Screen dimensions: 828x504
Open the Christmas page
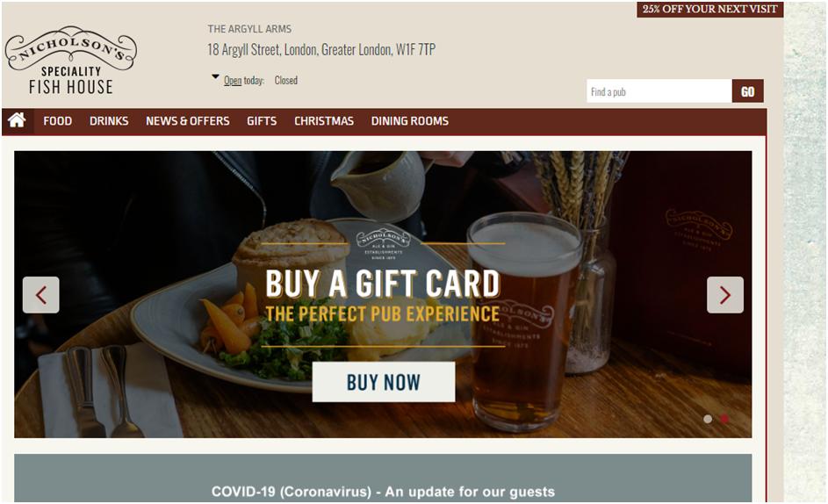pyautogui.click(x=324, y=121)
